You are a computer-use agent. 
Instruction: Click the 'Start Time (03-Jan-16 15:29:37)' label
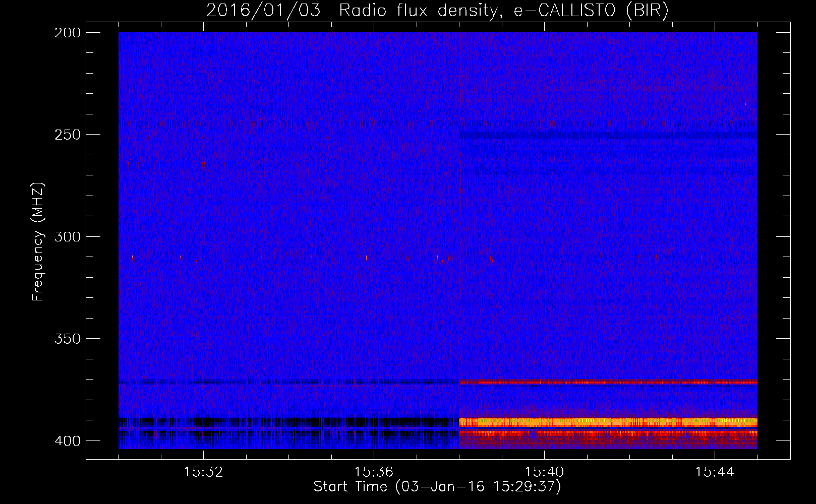pyautogui.click(x=437, y=487)
